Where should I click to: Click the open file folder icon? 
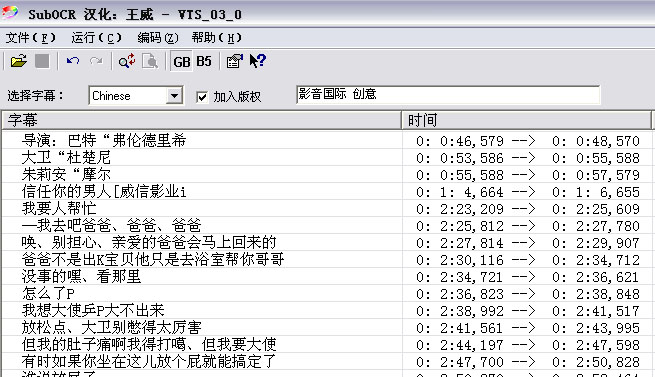click(x=19, y=61)
